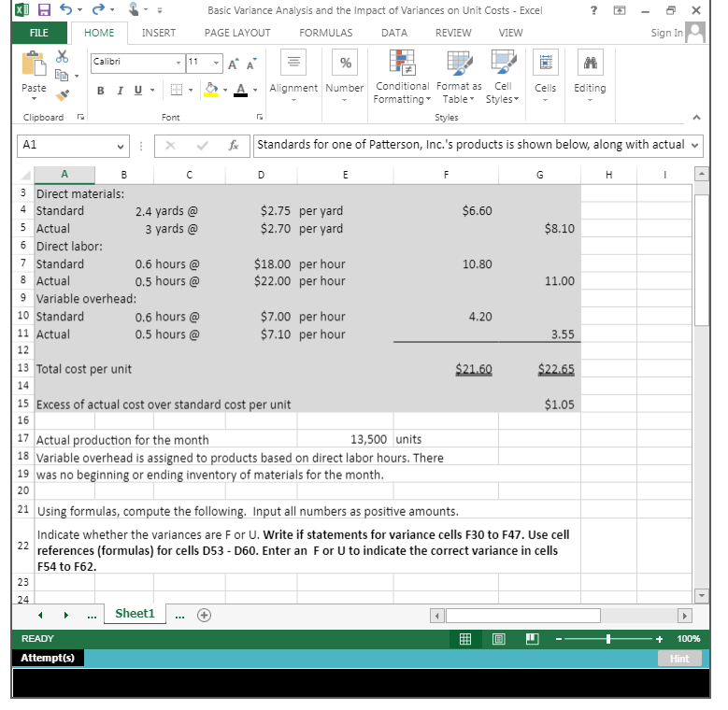Image resolution: width=728 pixels, height=710 pixels.
Task: Select the Sheet1 worksheet tab
Action: [x=135, y=614]
